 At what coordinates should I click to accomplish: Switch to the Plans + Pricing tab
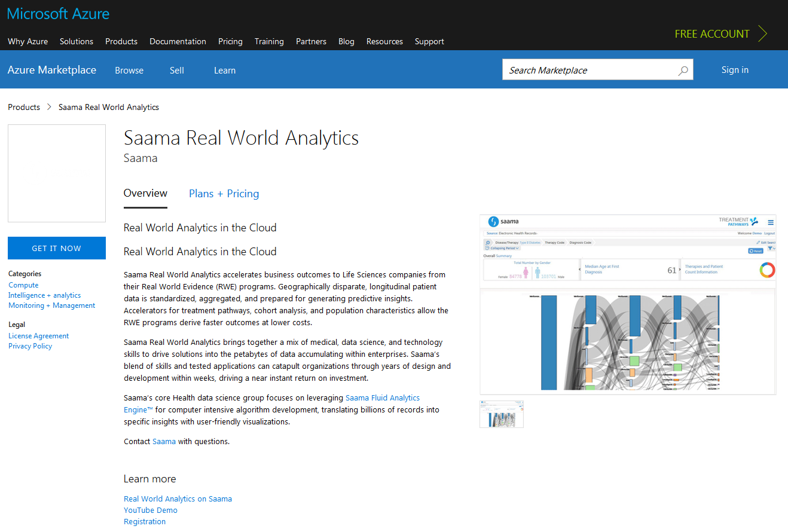pyautogui.click(x=224, y=194)
